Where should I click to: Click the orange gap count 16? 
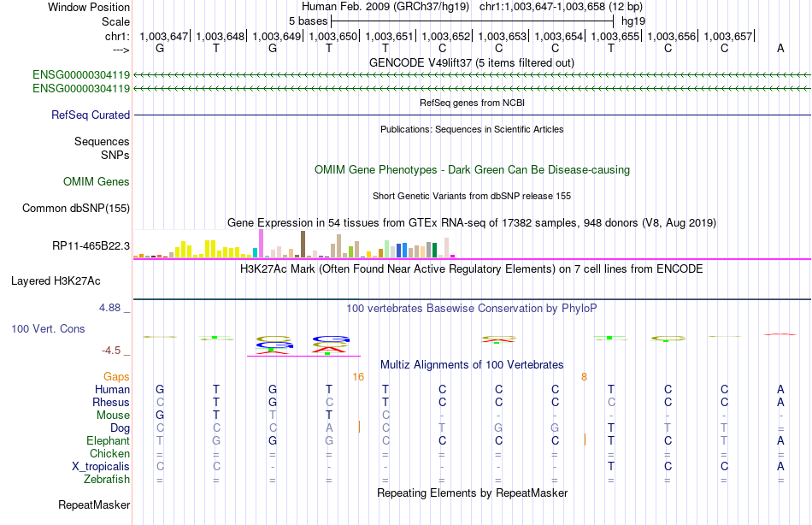(x=358, y=377)
